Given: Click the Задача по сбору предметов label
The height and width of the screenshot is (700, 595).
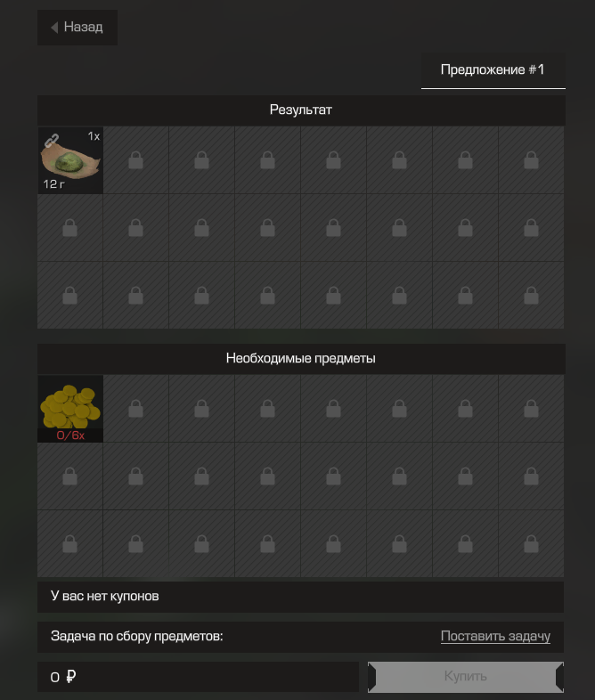Looking at the screenshot, I should tap(136, 636).
